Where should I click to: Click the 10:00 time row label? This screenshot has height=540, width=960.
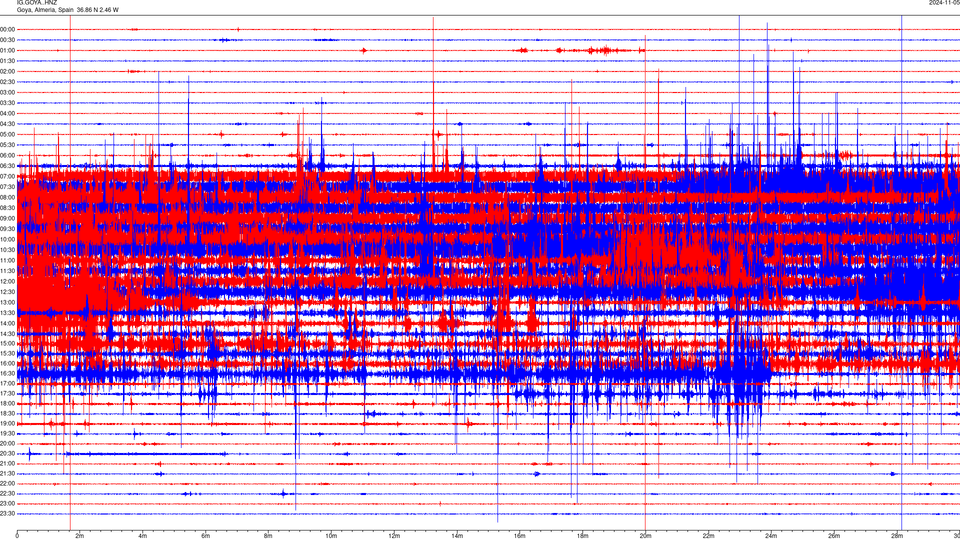[x=7, y=239]
